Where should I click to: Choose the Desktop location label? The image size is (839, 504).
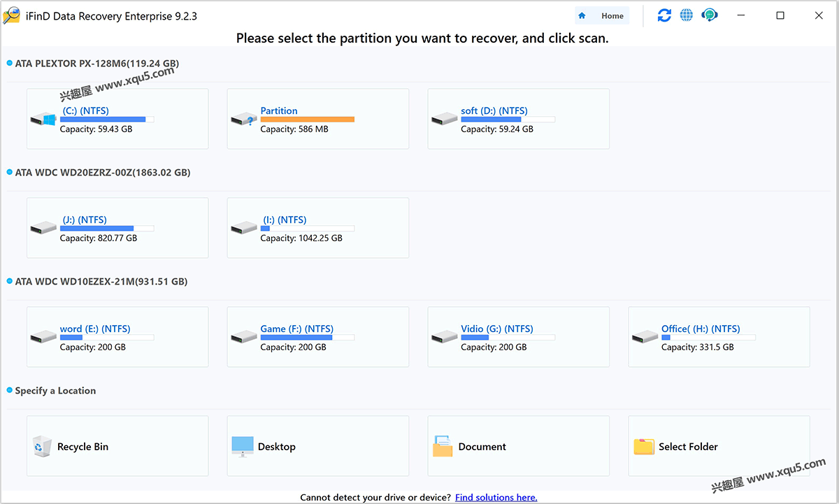point(277,447)
